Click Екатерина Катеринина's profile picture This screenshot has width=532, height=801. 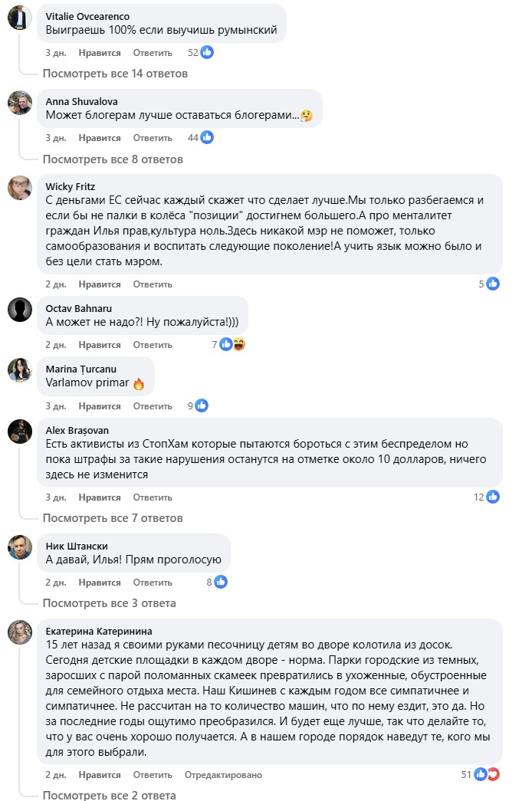[x=20, y=632]
